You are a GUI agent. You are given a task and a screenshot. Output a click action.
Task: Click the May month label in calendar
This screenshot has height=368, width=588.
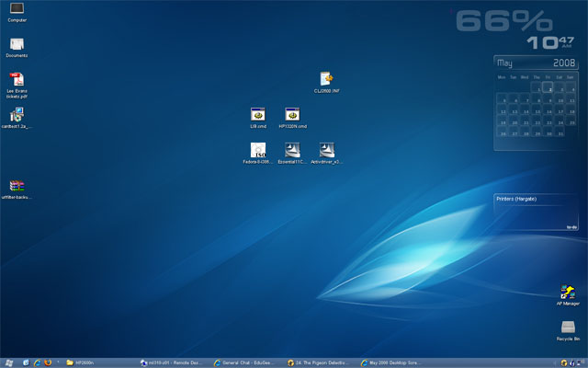[x=504, y=63]
